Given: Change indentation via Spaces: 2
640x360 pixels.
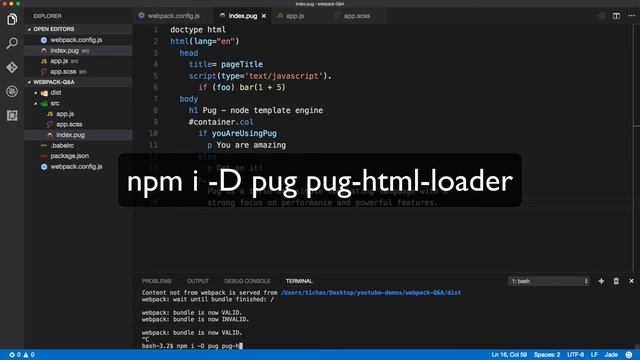Looking at the screenshot, I should [x=547, y=355].
